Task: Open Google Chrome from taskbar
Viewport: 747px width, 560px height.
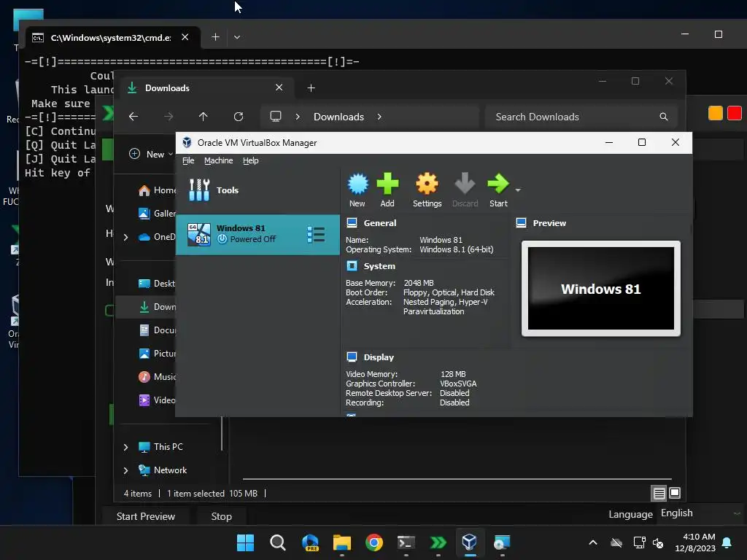Action: [374, 542]
